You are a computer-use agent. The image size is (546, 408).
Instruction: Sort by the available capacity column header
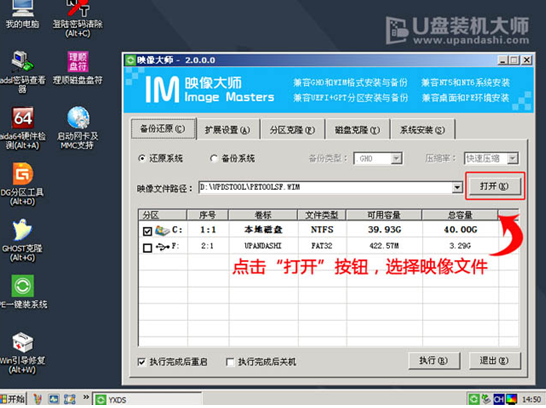click(x=384, y=215)
